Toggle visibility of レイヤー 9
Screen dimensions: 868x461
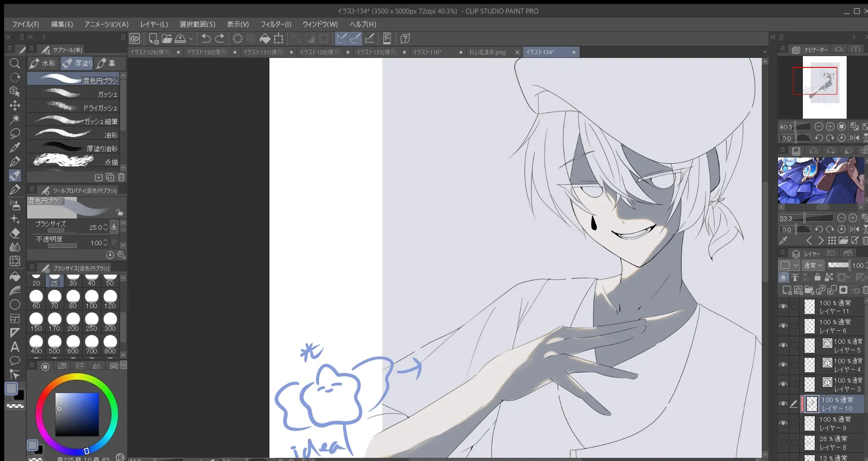pos(783,423)
